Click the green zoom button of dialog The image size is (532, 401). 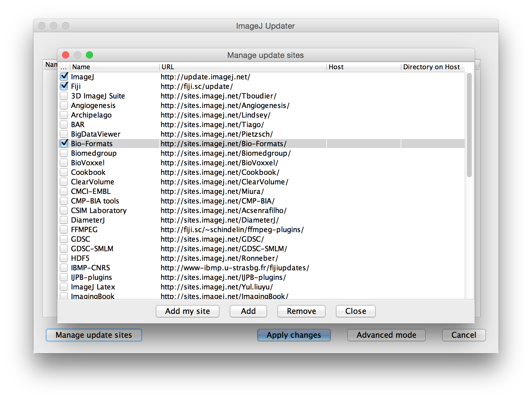(x=89, y=55)
